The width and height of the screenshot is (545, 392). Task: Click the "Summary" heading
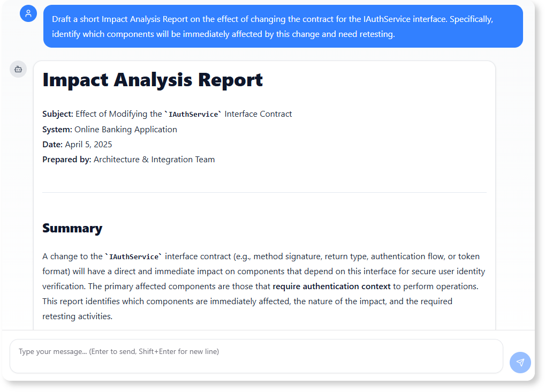click(x=72, y=228)
